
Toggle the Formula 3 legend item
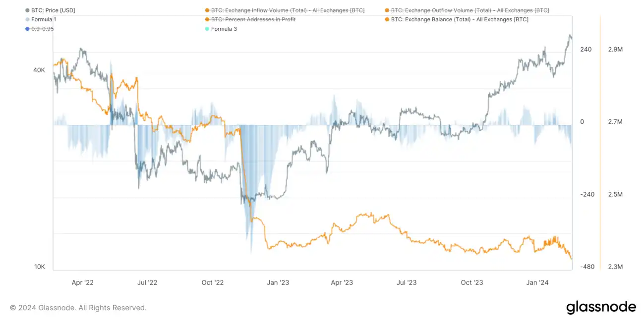pyautogui.click(x=224, y=29)
